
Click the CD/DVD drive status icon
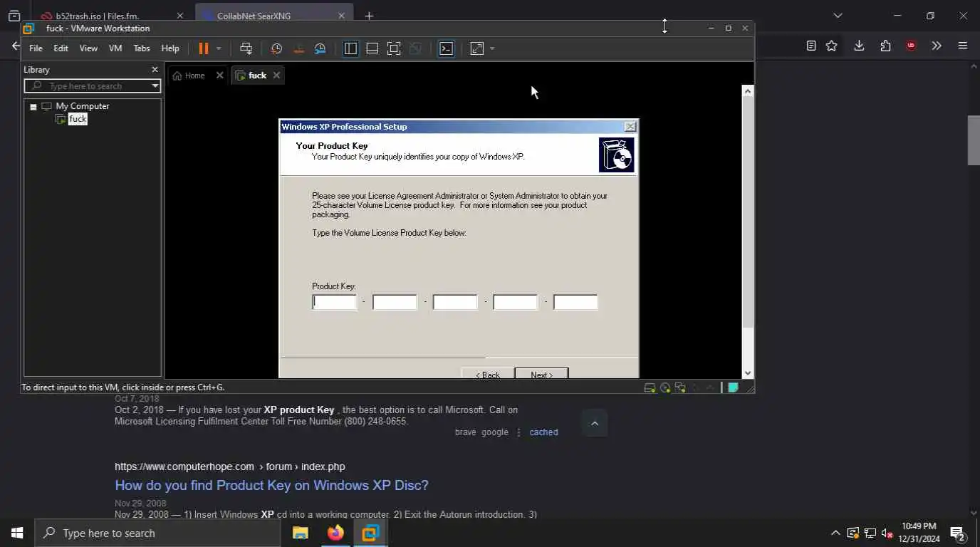(665, 387)
